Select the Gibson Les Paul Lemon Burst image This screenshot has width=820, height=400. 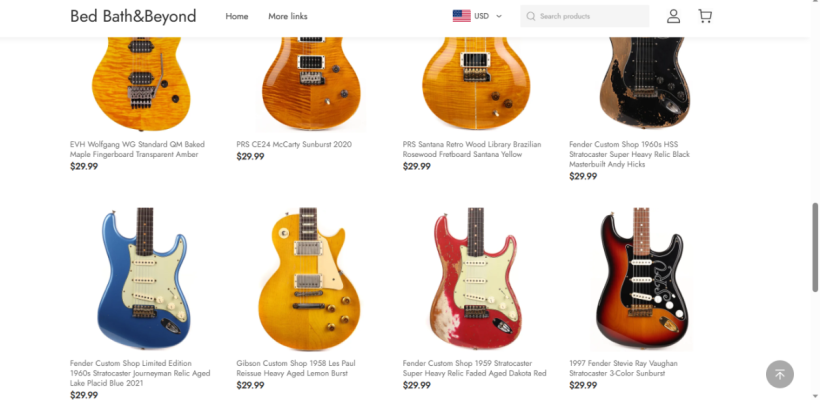coord(310,278)
